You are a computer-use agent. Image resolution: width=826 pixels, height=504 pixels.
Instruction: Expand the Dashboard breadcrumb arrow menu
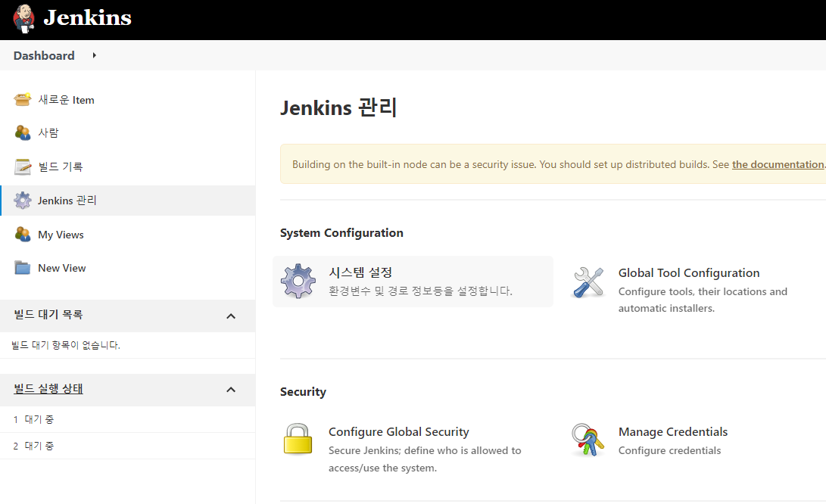(95, 55)
